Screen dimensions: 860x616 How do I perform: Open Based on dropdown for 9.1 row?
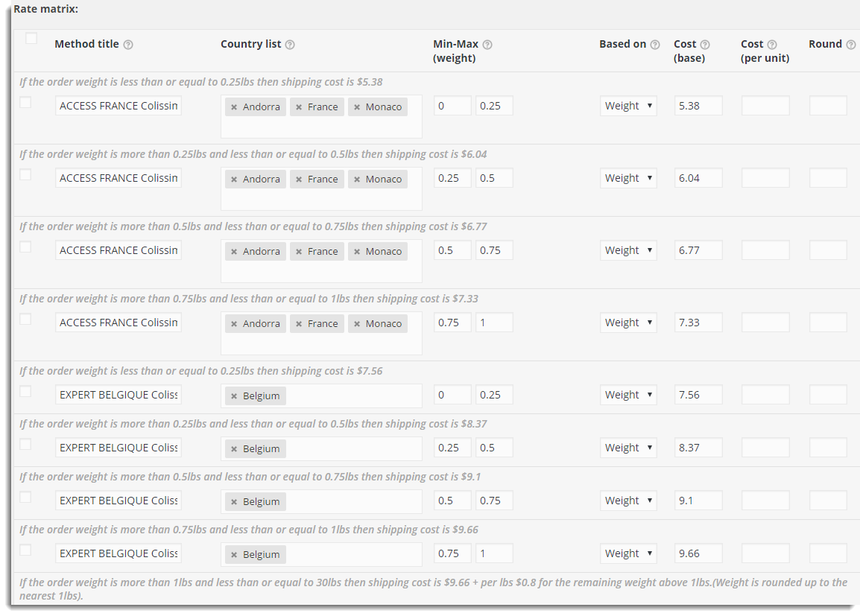[x=628, y=501]
